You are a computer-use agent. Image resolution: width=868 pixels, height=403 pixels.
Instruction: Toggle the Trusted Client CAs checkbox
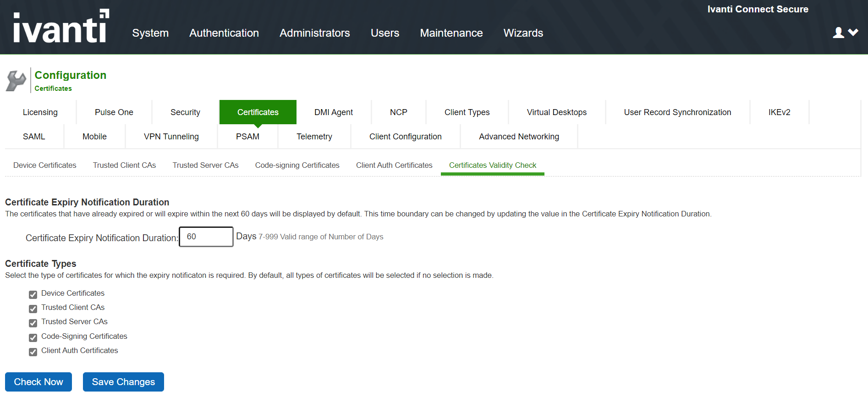33,309
